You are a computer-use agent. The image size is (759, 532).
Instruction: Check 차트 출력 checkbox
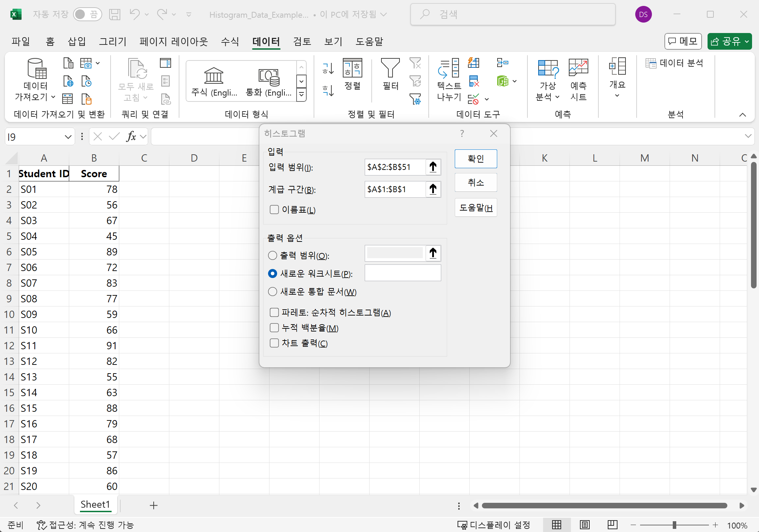(x=274, y=343)
